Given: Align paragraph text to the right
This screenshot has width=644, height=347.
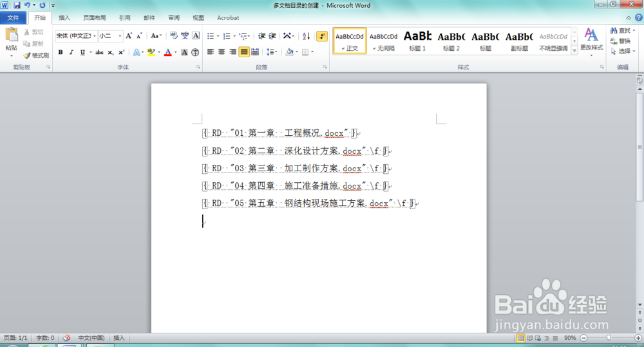Looking at the screenshot, I should click(x=232, y=52).
